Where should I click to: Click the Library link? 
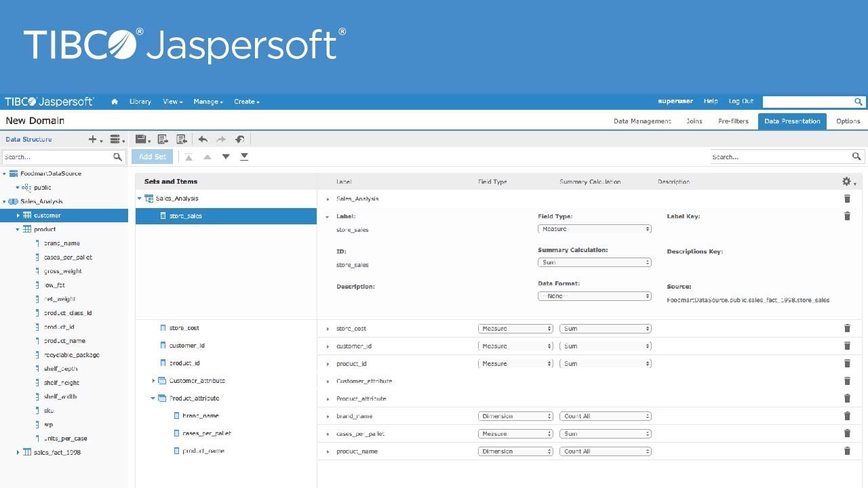point(140,102)
